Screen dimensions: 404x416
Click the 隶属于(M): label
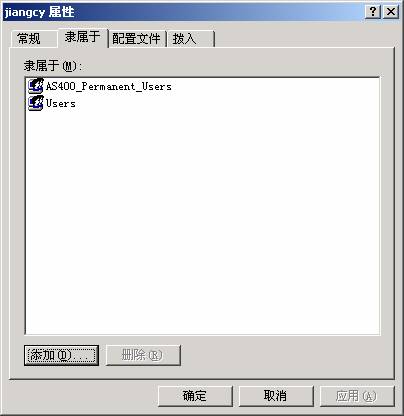pos(53,66)
